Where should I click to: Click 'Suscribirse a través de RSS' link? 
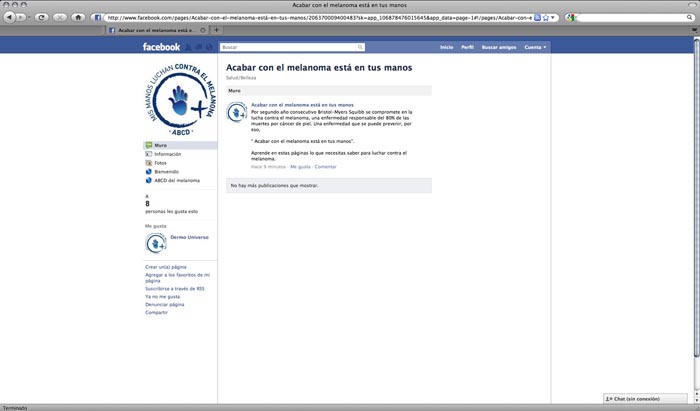click(175, 289)
